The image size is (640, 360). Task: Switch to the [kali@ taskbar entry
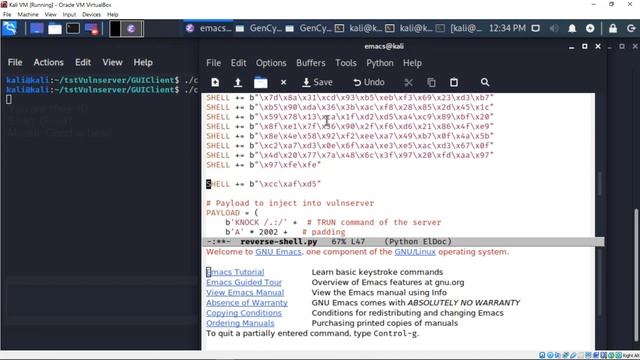[x=460, y=28]
